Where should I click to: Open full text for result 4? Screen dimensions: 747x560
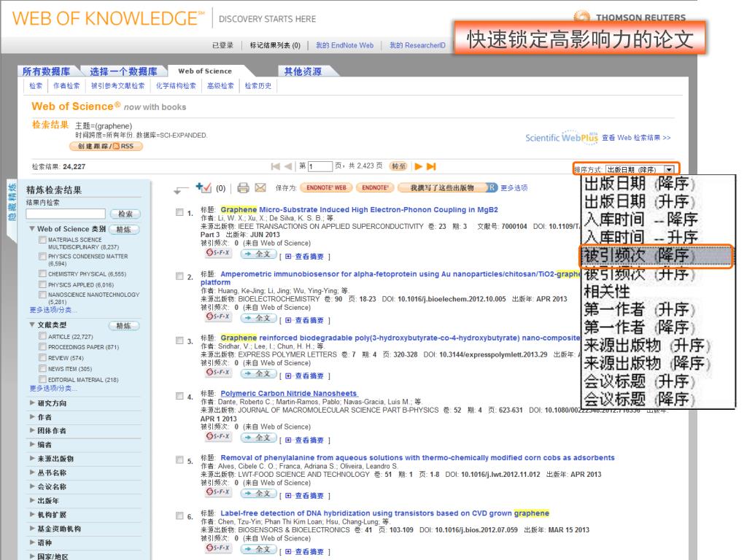tap(258, 437)
